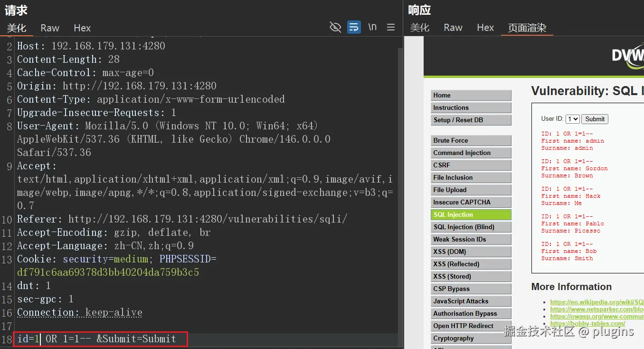The image size is (644, 349).
Task: Open the File Upload page
Action: tap(471, 190)
